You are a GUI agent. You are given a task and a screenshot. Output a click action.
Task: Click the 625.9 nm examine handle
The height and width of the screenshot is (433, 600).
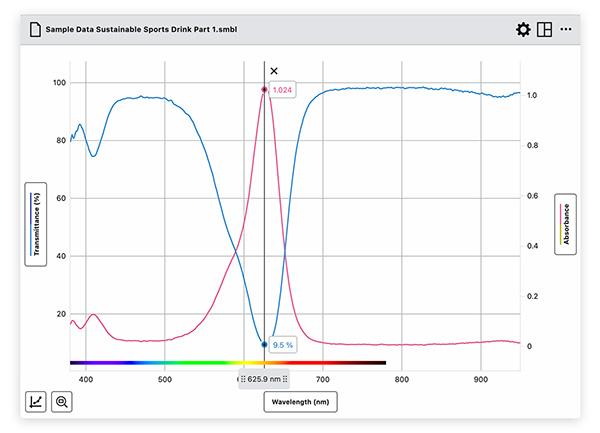click(x=264, y=380)
